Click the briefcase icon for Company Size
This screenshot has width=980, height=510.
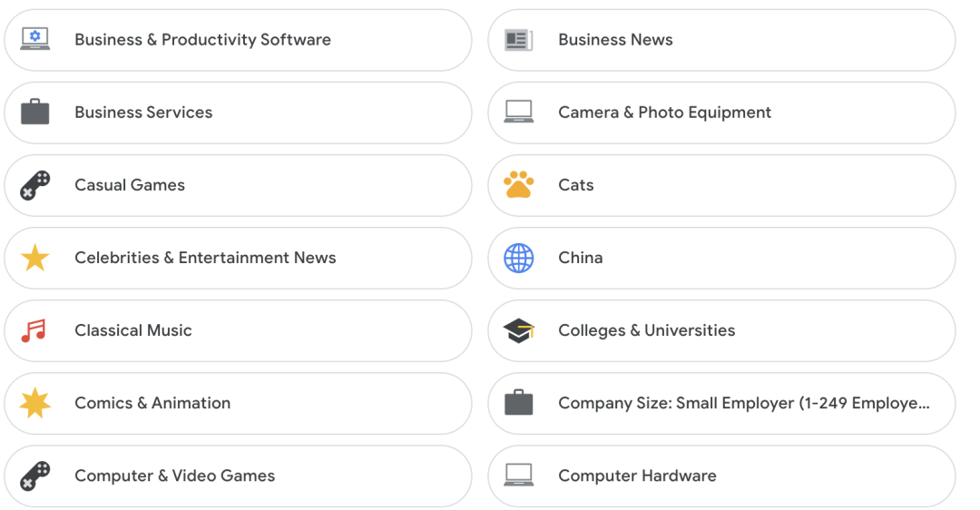(x=519, y=403)
